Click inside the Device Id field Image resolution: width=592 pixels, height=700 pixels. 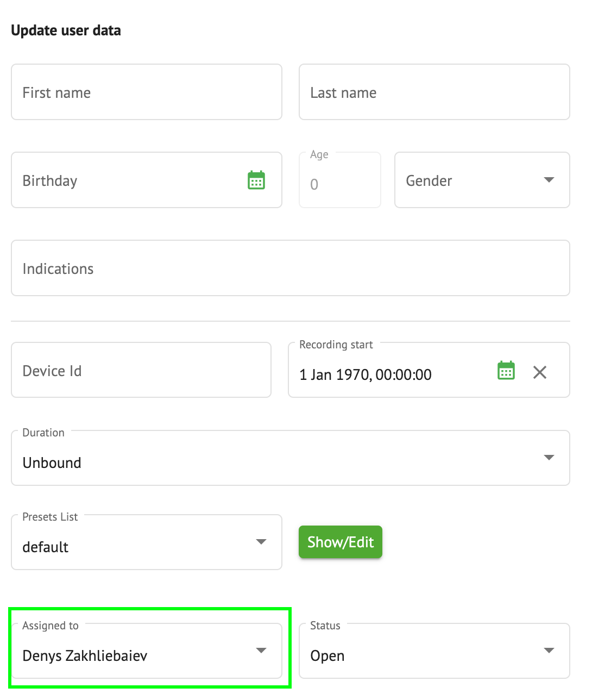(x=141, y=371)
